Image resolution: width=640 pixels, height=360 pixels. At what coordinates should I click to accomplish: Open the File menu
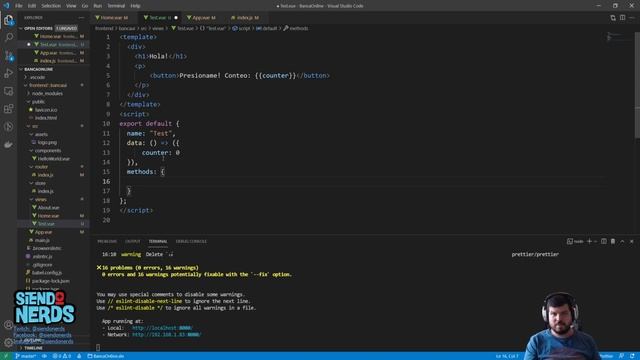click(19, 6)
